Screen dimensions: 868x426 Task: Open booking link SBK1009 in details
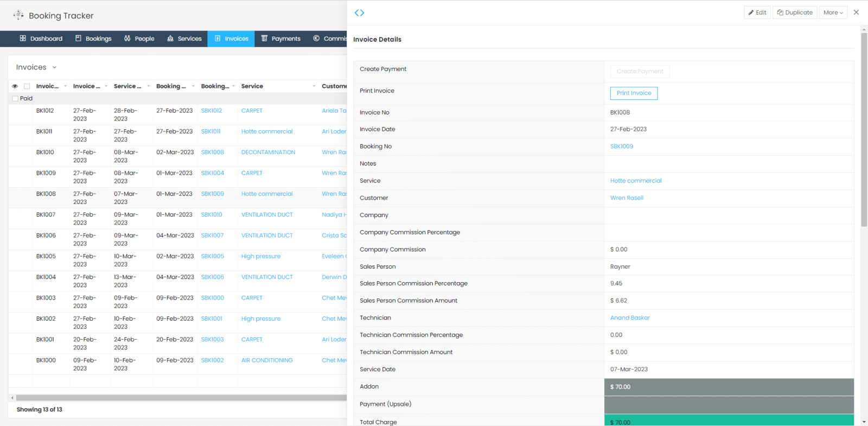point(621,147)
